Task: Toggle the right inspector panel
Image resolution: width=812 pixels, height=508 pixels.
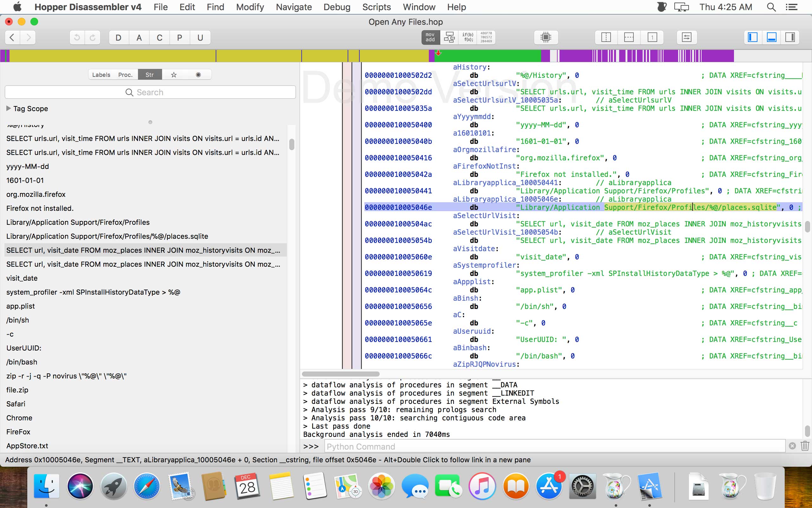Action: click(x=790, y=37)
